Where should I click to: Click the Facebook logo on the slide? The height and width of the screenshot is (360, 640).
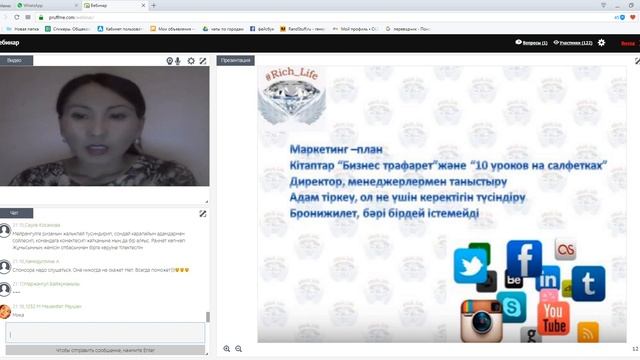coord(524,258)
